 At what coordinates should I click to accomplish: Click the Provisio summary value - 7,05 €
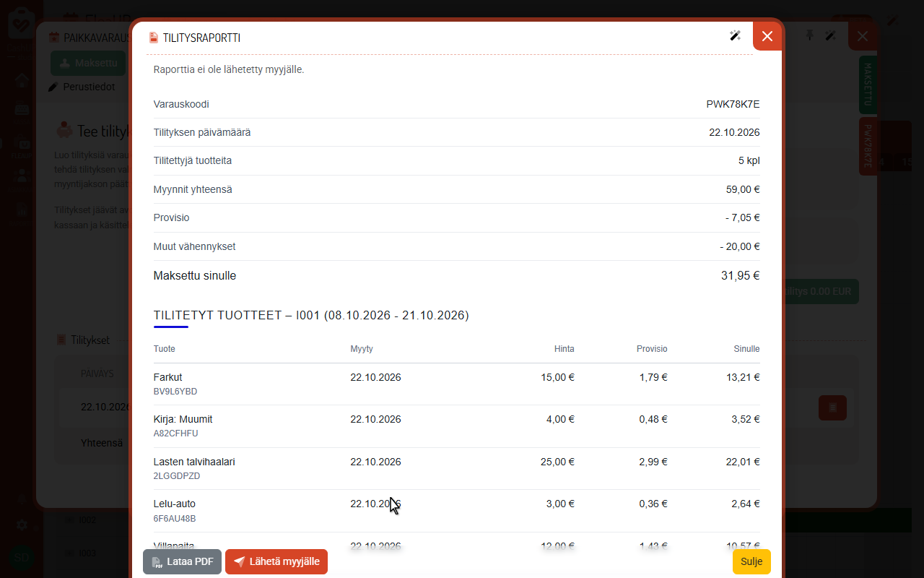click(x=743, y=217)
